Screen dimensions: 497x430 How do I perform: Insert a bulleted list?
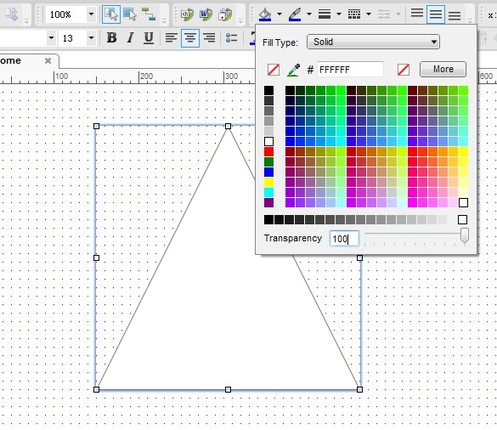point(231,38)
